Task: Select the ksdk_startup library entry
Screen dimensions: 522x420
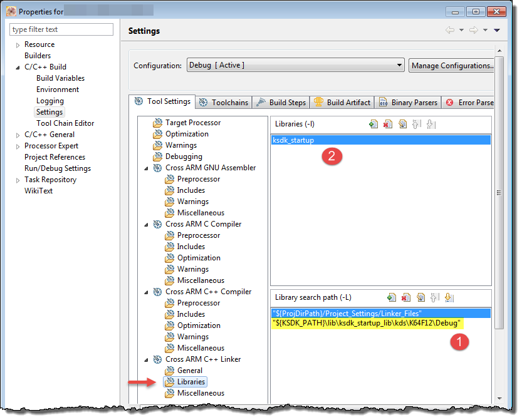Action: 381,140
